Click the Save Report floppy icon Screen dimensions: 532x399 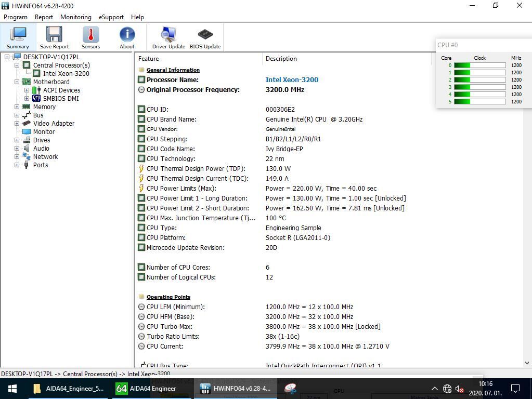click(x=54, y=34)
